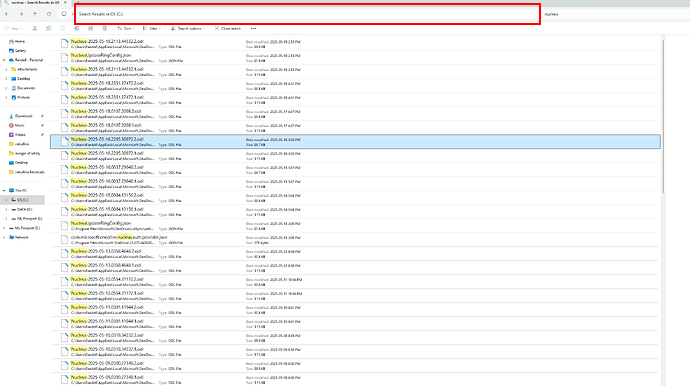Collapse the Randall - Personal tree node
This screenshot has height=386, width=690.
[x=4, y=60]
